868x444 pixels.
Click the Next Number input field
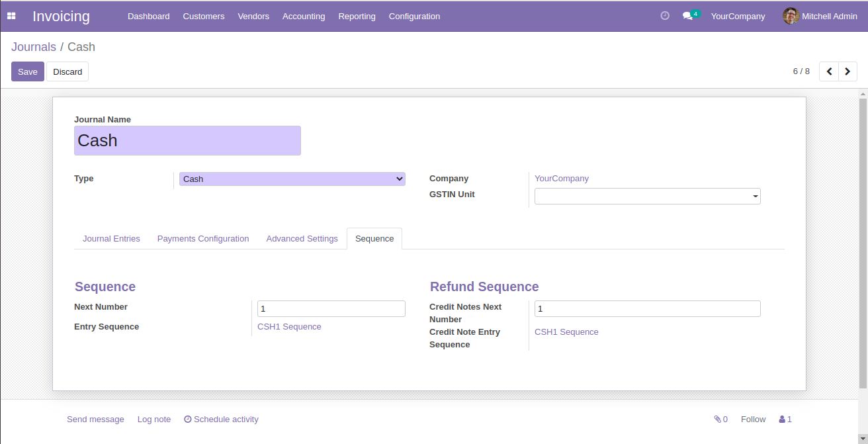[331, 308]
